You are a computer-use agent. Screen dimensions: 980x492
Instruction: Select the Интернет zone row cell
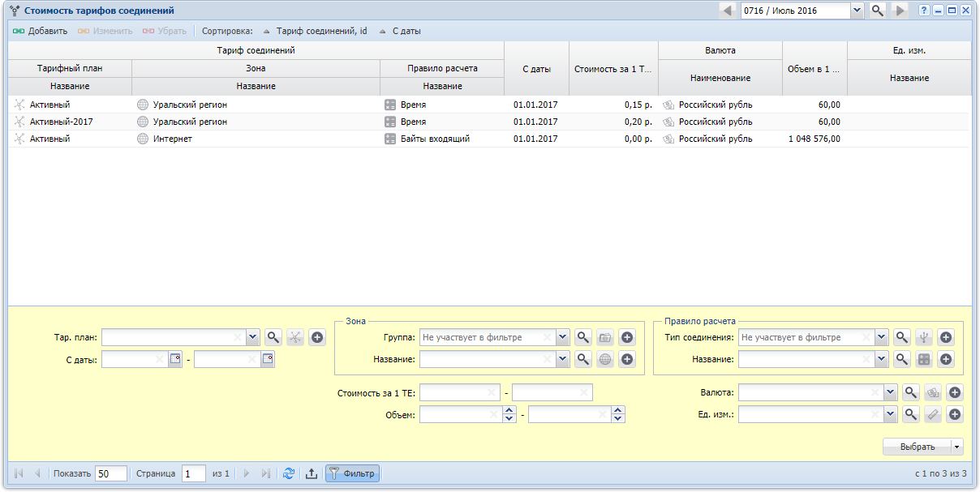coord(256,139)
